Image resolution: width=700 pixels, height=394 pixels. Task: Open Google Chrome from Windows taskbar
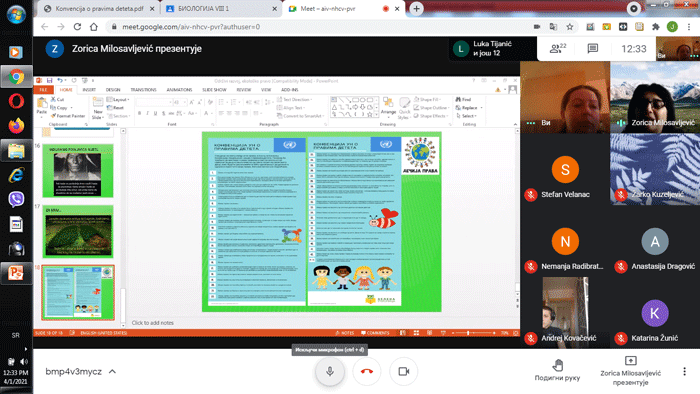pos(17,77)
